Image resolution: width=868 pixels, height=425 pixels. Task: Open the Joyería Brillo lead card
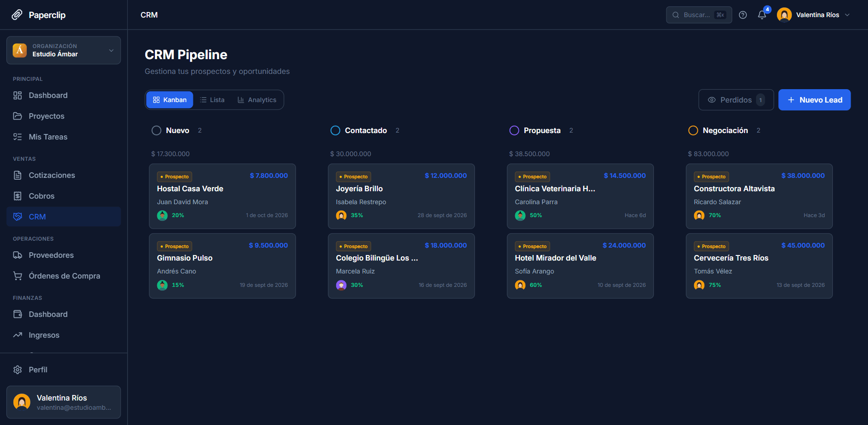(x=401, y=196)
